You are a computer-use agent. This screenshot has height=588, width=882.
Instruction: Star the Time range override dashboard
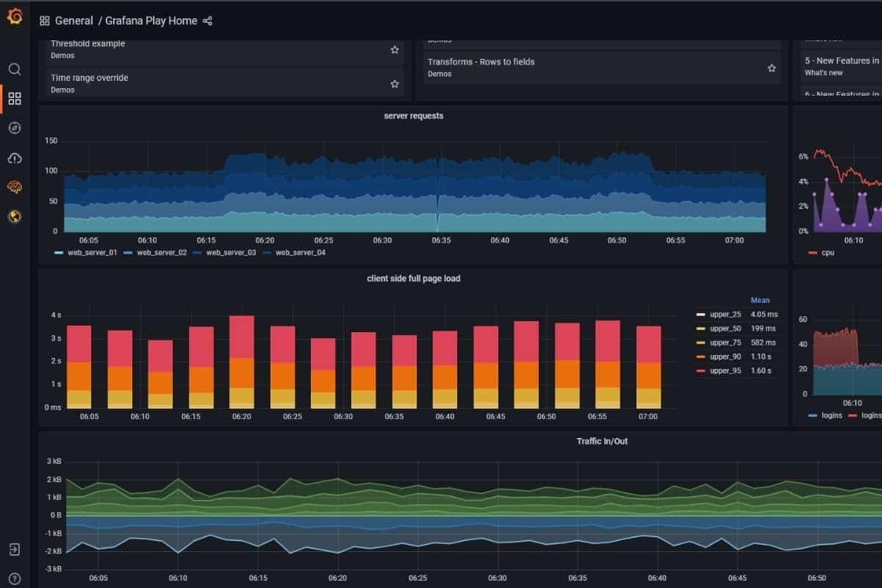pos(395,84)
